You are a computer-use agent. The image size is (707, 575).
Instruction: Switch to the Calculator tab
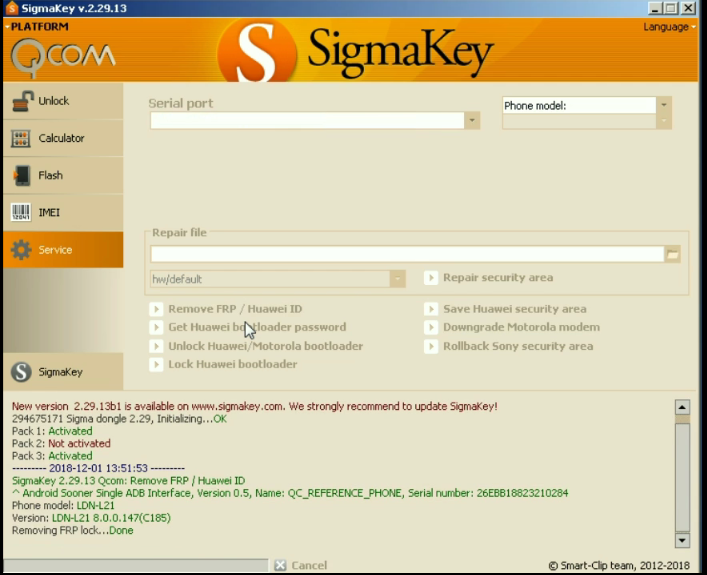coord(63,138)
